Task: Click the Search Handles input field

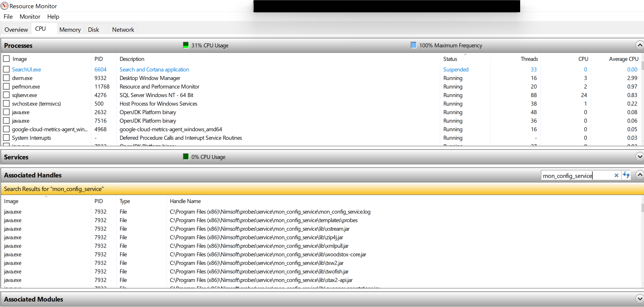Action: point(575,176)
